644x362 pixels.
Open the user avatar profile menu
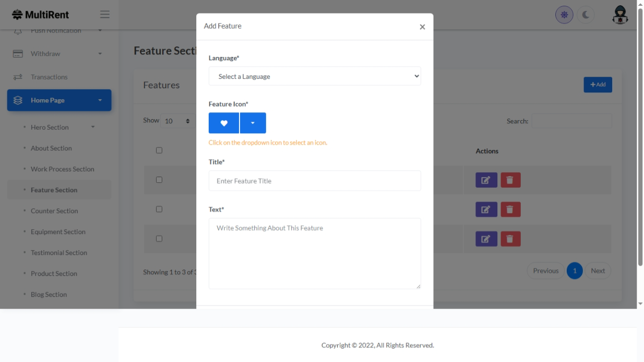(620, 15)
